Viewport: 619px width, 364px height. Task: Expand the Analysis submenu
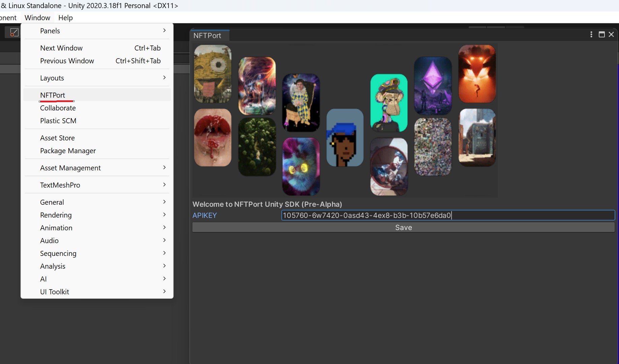coord(97,266)
